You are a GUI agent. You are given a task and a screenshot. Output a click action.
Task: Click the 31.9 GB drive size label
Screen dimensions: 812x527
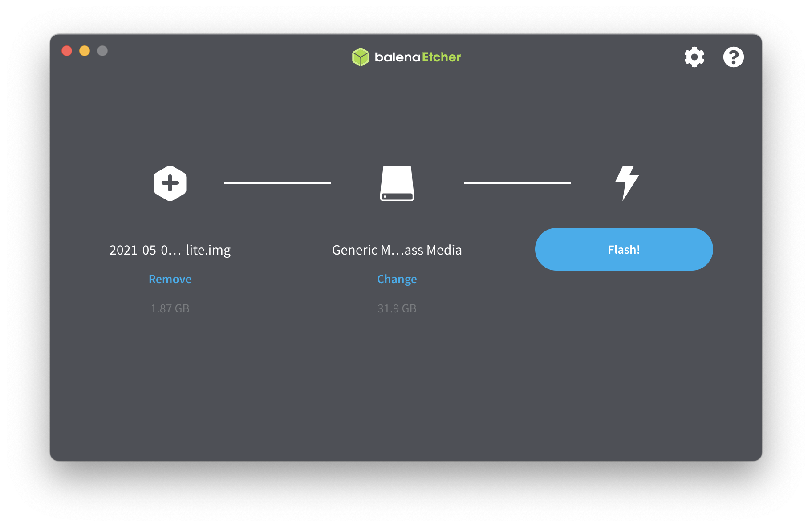click(x=397, y=308)
